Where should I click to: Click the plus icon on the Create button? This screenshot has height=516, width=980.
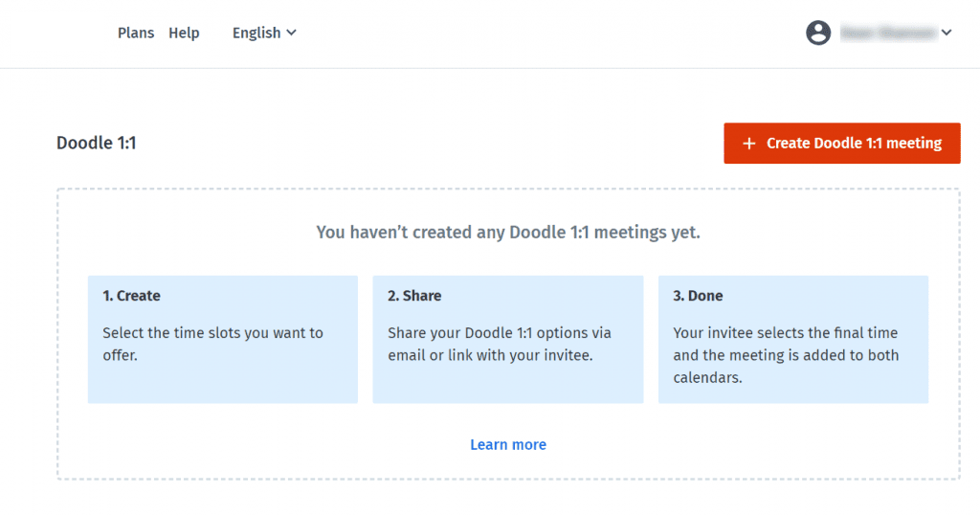pos(748,144)
